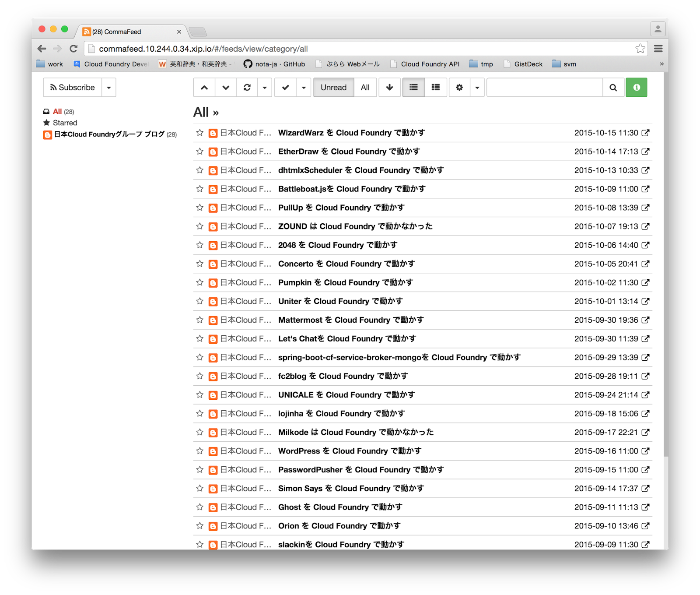Toggle sort order with down arrow icon
This screenshot has height=595, width=700.
coord(389,88)
